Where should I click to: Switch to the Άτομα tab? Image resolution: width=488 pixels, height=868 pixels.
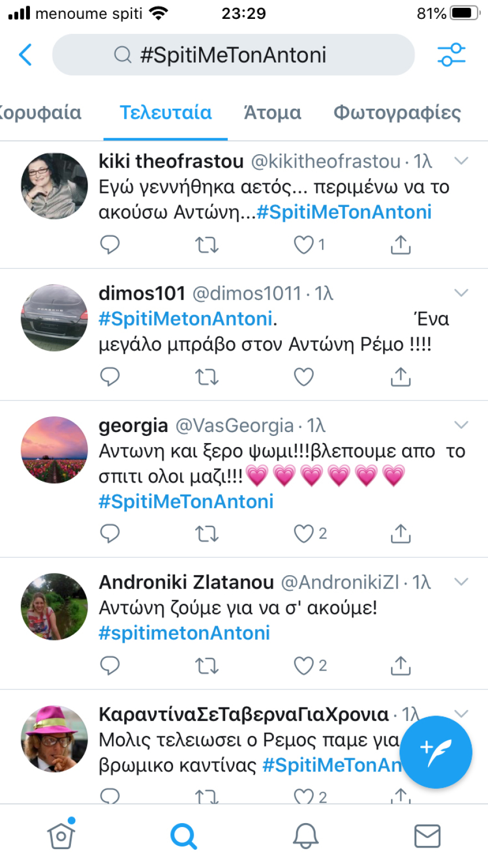(272, 113)
